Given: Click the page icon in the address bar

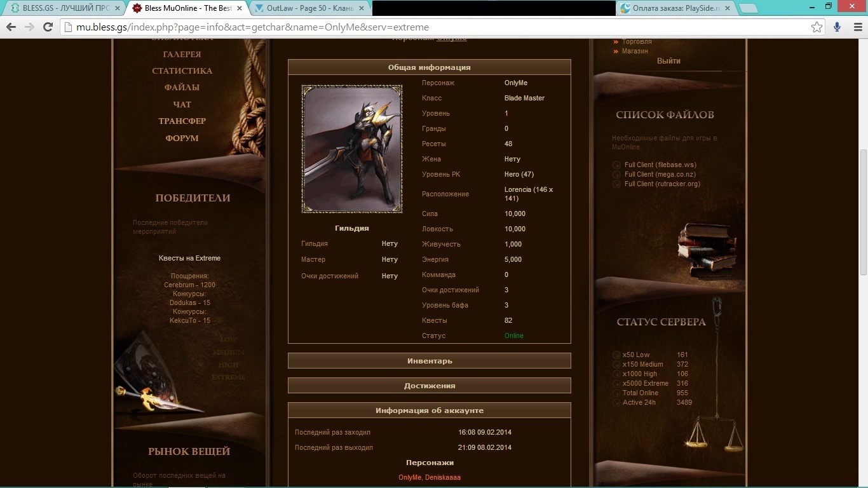Looking at the screenshot, I should point(69,27).
